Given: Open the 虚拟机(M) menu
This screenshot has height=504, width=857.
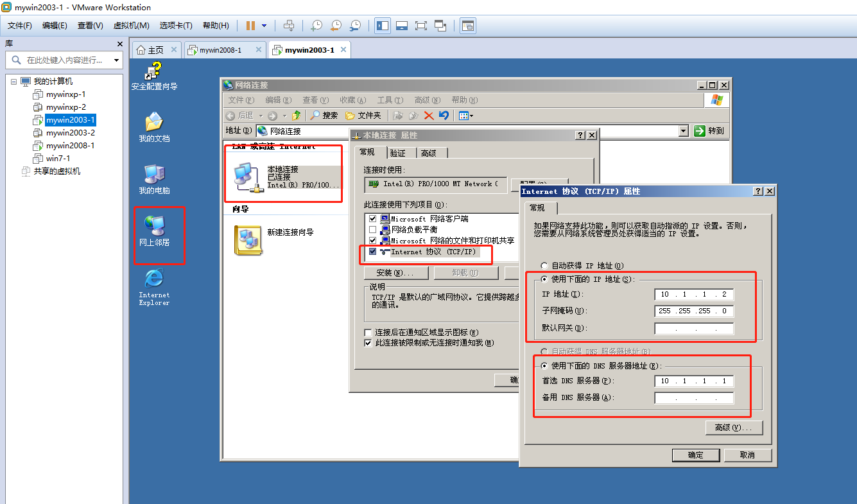Looking at the screenshot, I should click(x=131, y=26).
